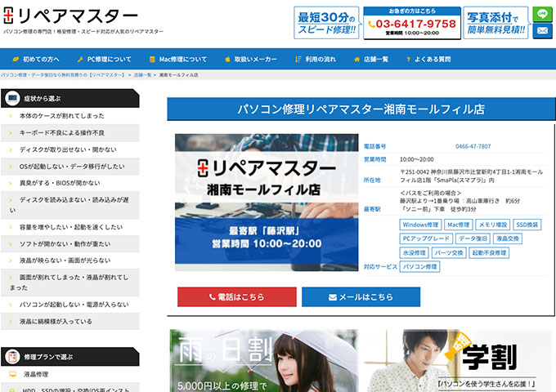Viewport: 556px width, 392px height.
Task: Open the 雨の日割 promotion banner
Action: click(x=264, y=360)
